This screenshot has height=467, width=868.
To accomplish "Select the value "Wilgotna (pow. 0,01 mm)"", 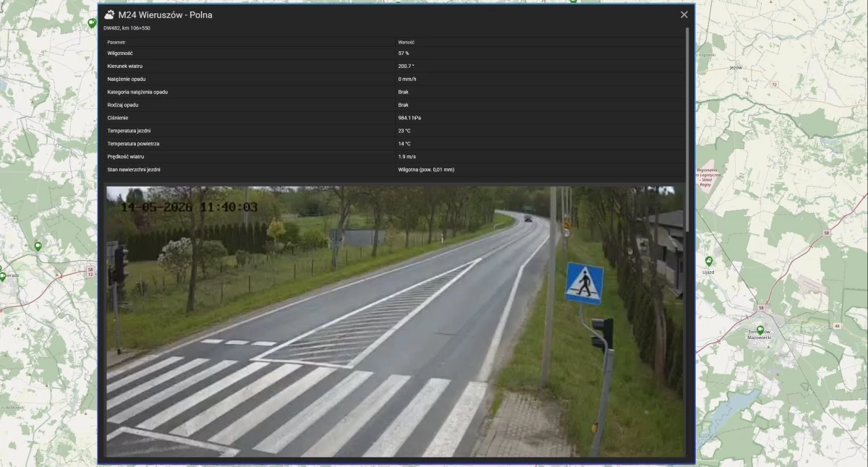I will [x=426, y=169].
